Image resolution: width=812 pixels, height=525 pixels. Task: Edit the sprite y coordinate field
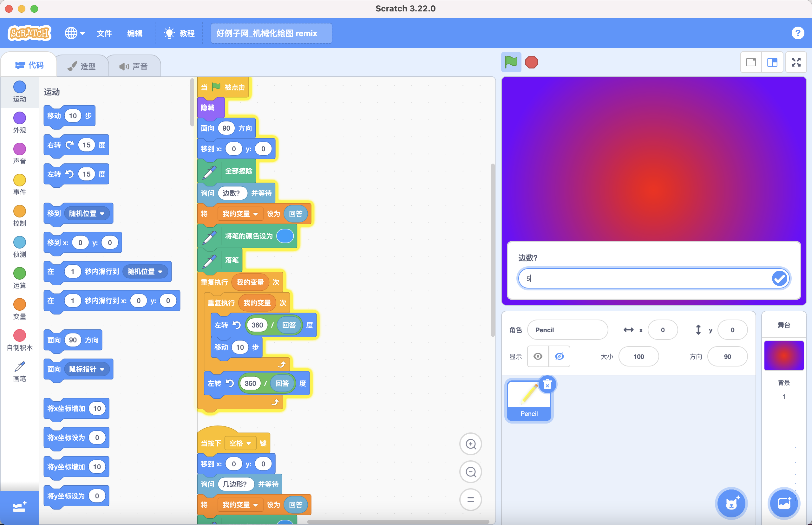coord(732,330)
